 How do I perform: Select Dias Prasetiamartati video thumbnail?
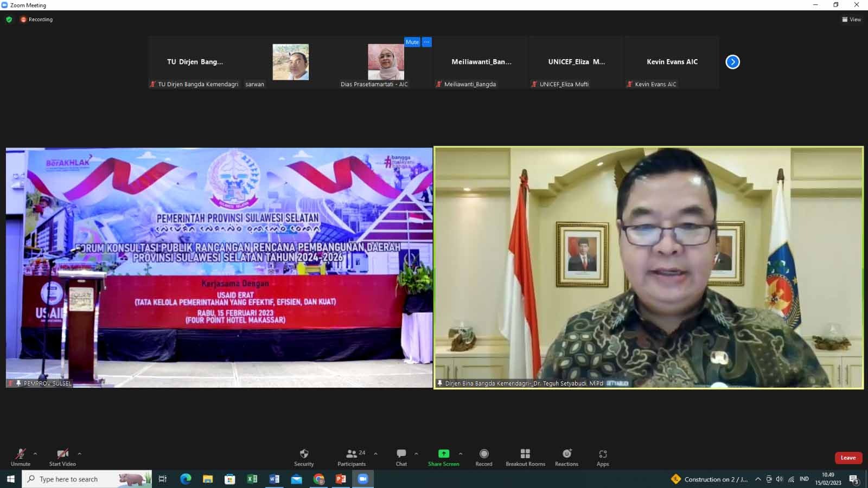[386, 62]
